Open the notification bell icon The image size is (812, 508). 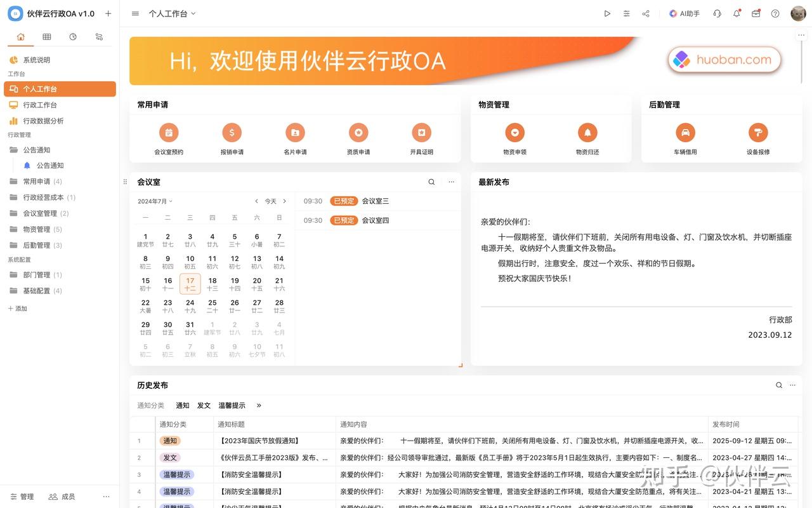coord(735,13)
